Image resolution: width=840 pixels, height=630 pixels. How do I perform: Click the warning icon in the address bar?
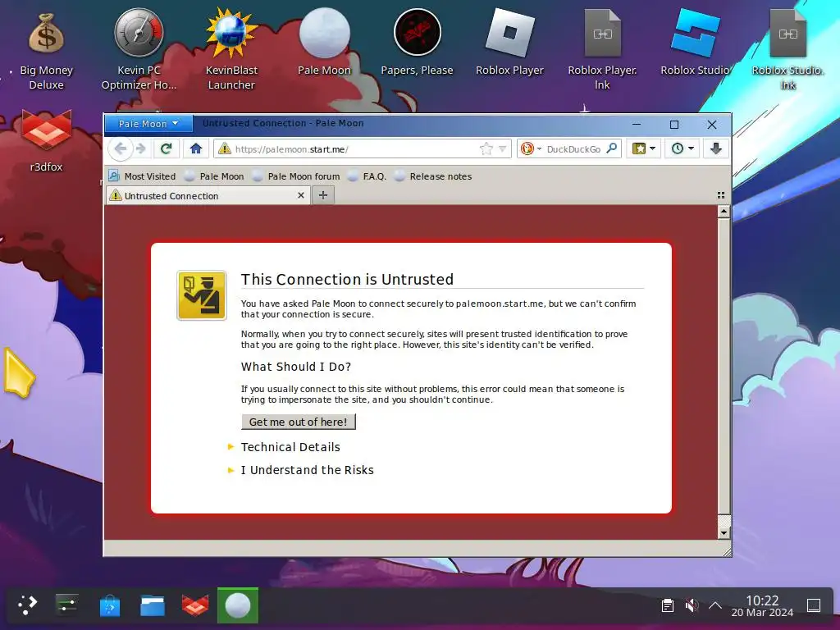225,148
